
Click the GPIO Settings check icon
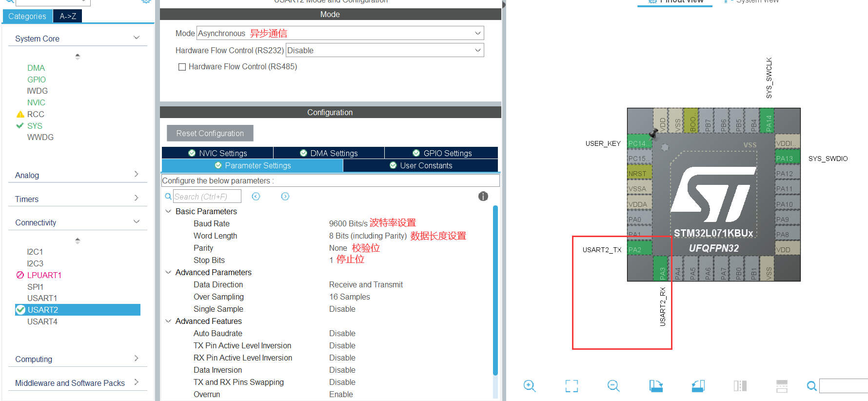point(416,153)
